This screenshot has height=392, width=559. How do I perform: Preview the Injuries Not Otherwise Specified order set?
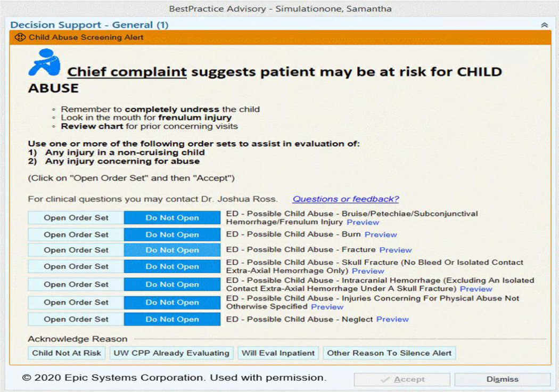[x=327, y=307]
